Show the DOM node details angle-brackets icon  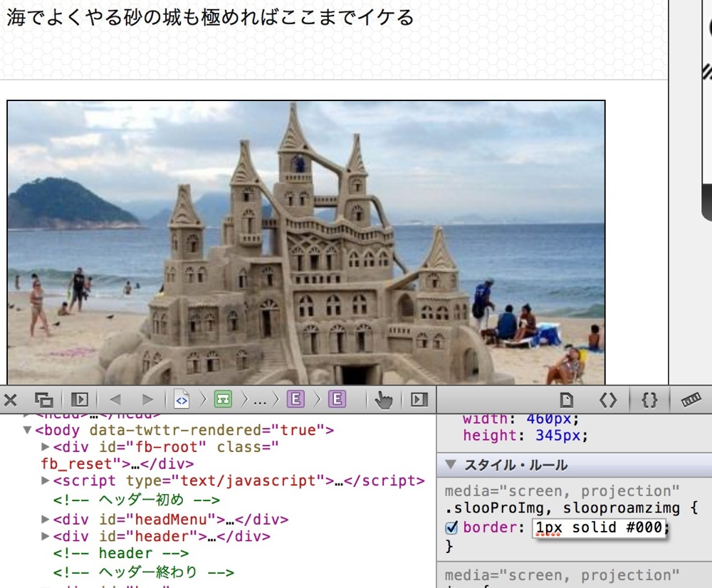click(608, 400)
